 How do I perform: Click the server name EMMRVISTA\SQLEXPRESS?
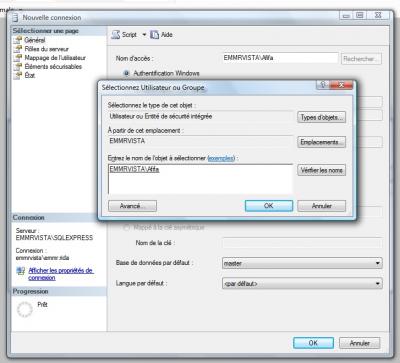(54, 238)
